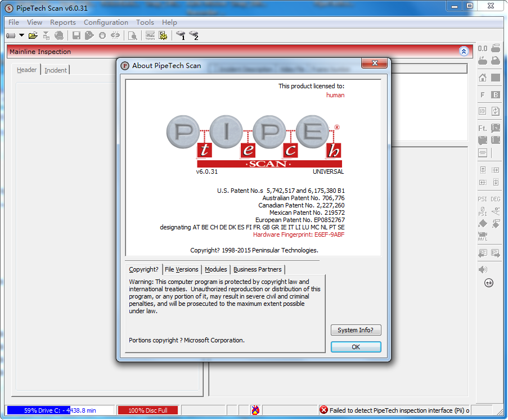Switch to the Incident tab
The height and width of the screenshot is (420, 508).
point(55,70)
